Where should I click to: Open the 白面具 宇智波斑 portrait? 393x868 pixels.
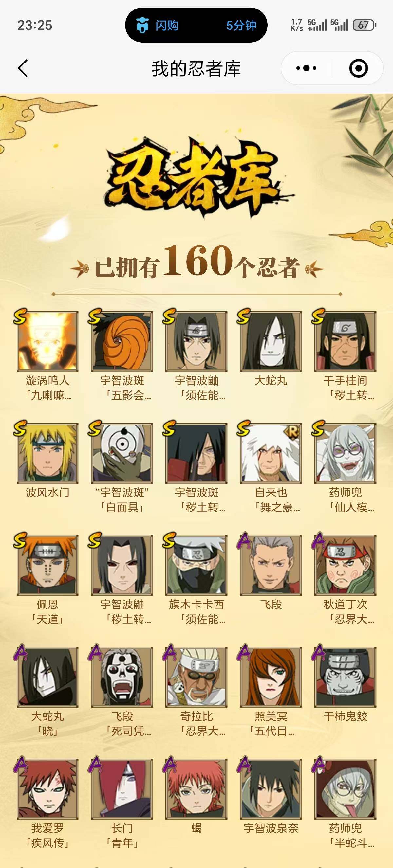click(122, 453)
